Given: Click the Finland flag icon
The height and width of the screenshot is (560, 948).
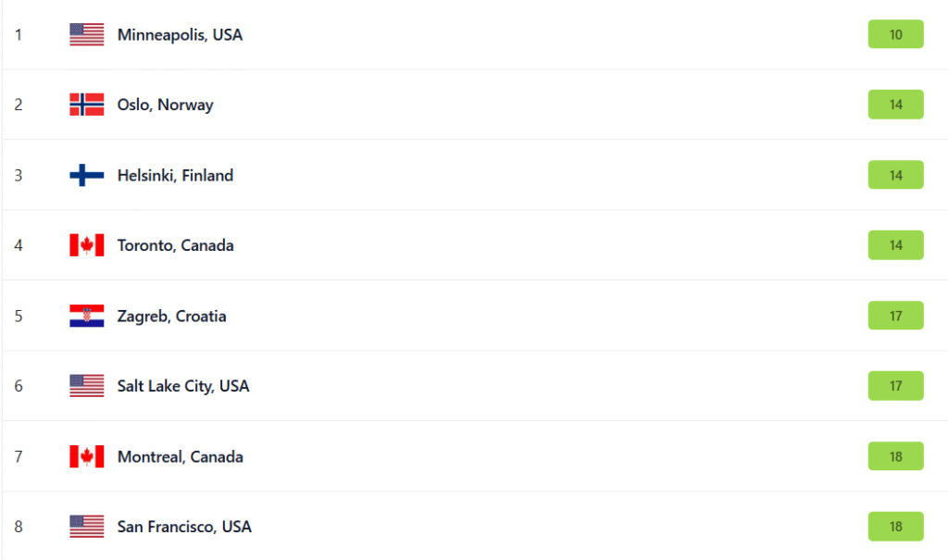Looking at the screenshot, I should tap(86, 175).
